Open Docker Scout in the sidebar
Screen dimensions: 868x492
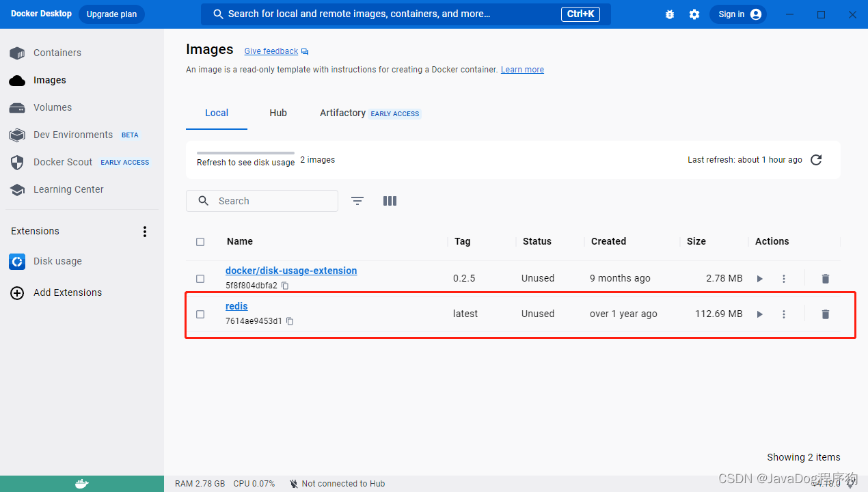pyautogui.click(x=63, y=162)
